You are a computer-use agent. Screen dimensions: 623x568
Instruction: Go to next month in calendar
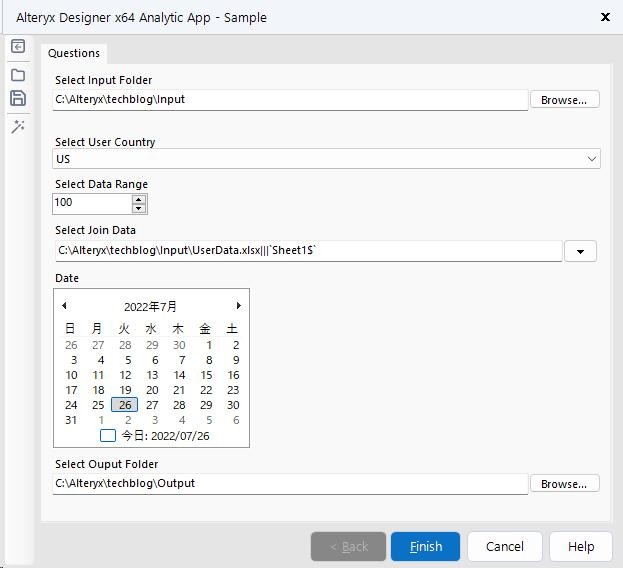click(238, 306)
